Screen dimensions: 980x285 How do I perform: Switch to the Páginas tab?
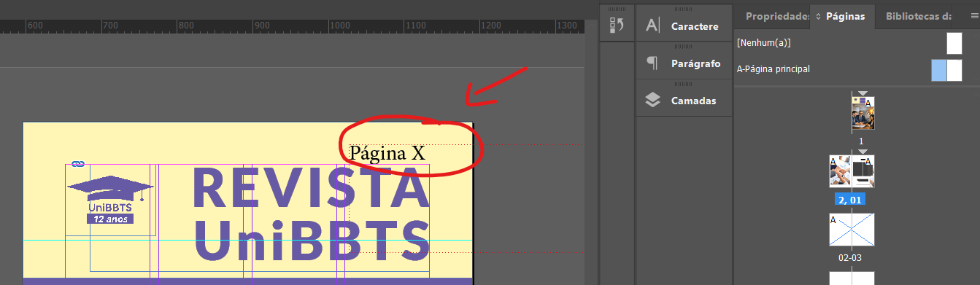click(845, 16)
